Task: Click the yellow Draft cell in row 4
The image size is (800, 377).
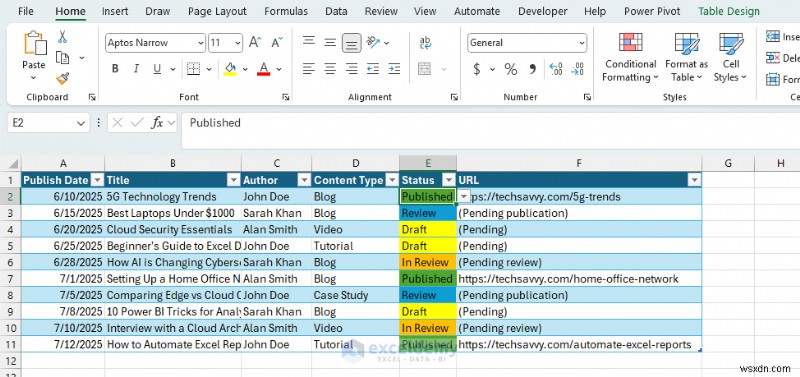Action: coord(428,230)
